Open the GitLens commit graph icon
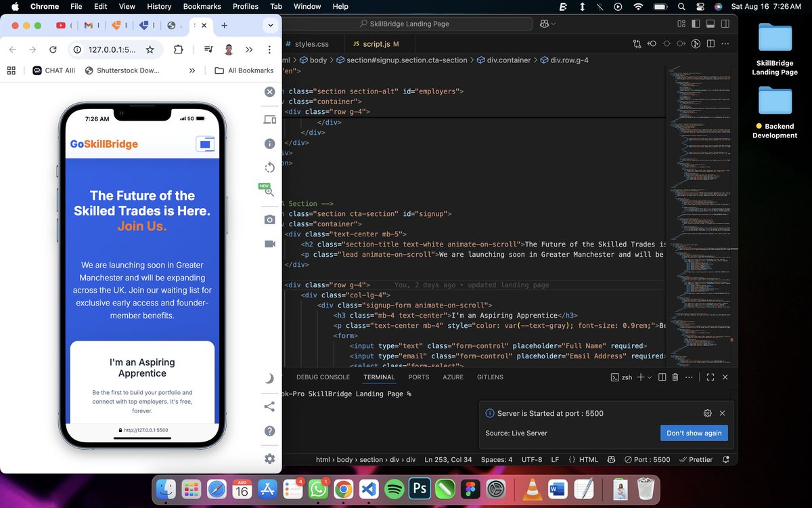The image size is (812, 508). (x=696, y=44)
